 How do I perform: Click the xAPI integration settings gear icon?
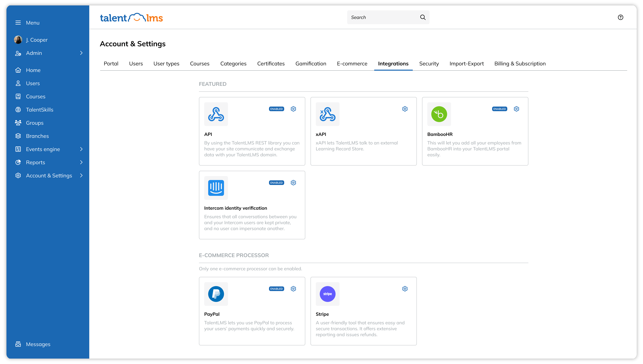[405, 109]
